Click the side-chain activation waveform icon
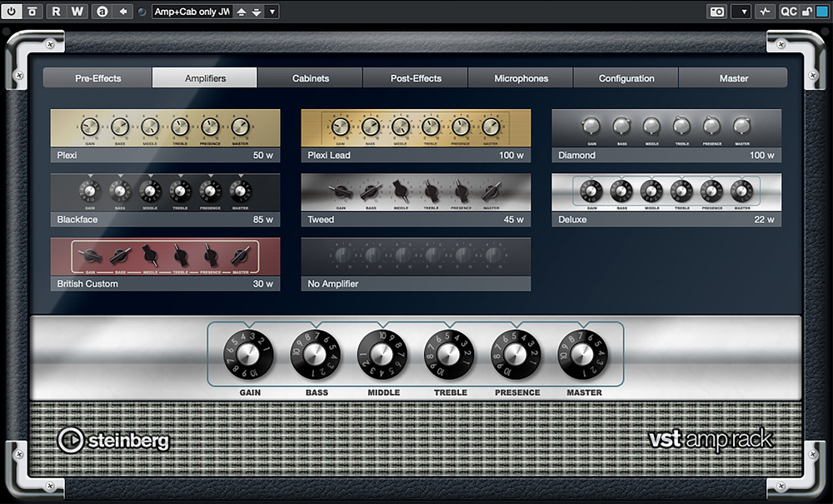The image size is (833, 504). pyautogui.click(x=765, y=12)
